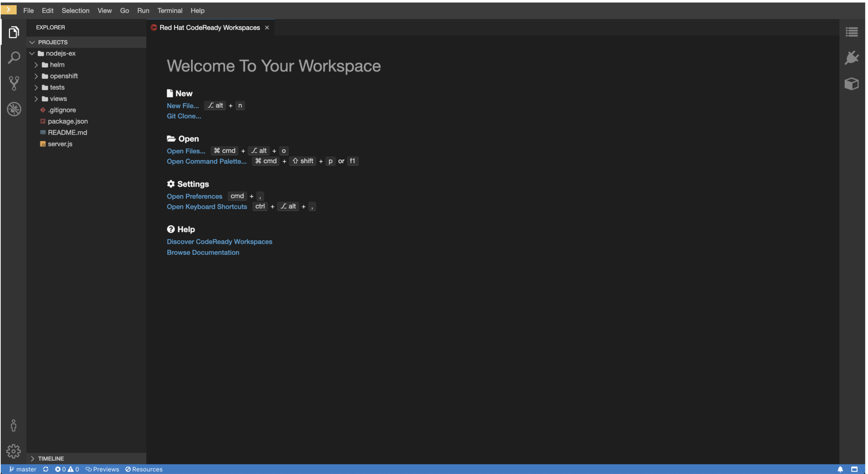Select the Red Hat CodeReady Workspaces tab

tap(210, 27)
